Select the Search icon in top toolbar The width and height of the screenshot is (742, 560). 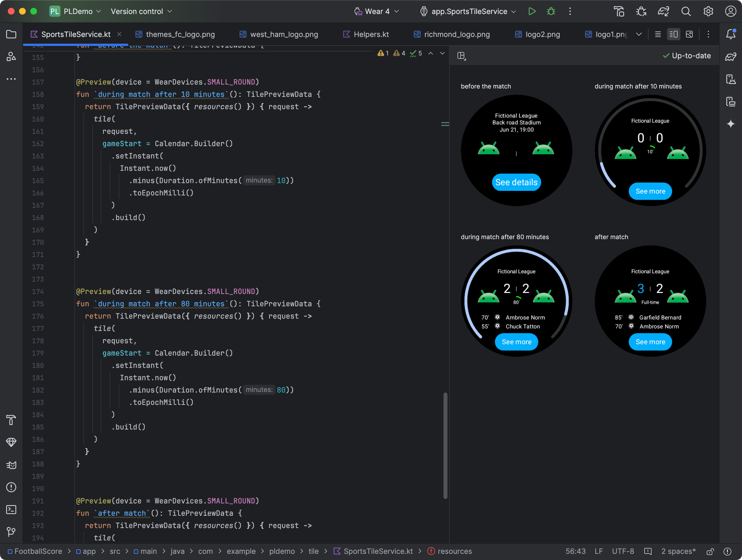(x=685, y=11)
